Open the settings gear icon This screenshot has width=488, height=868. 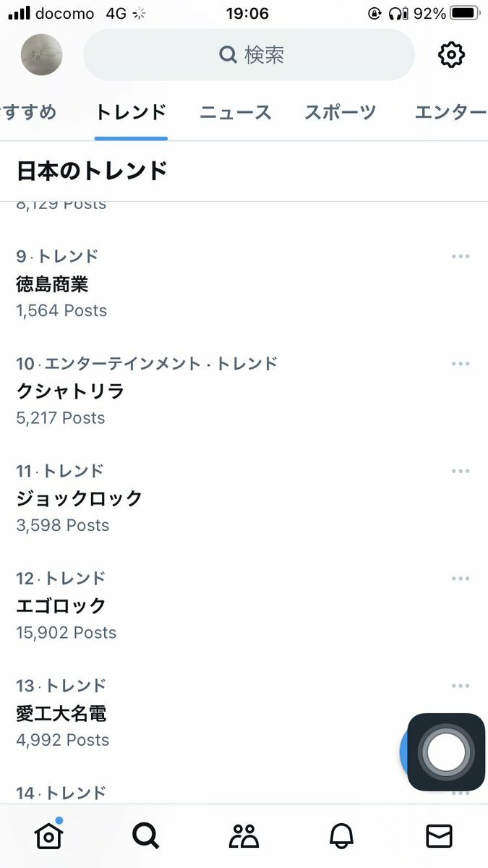pos(451,55)
